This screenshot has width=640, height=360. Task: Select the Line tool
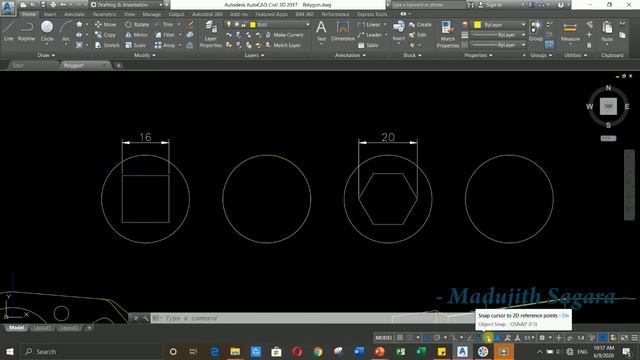pyautogui.click(x=9, y=31)
